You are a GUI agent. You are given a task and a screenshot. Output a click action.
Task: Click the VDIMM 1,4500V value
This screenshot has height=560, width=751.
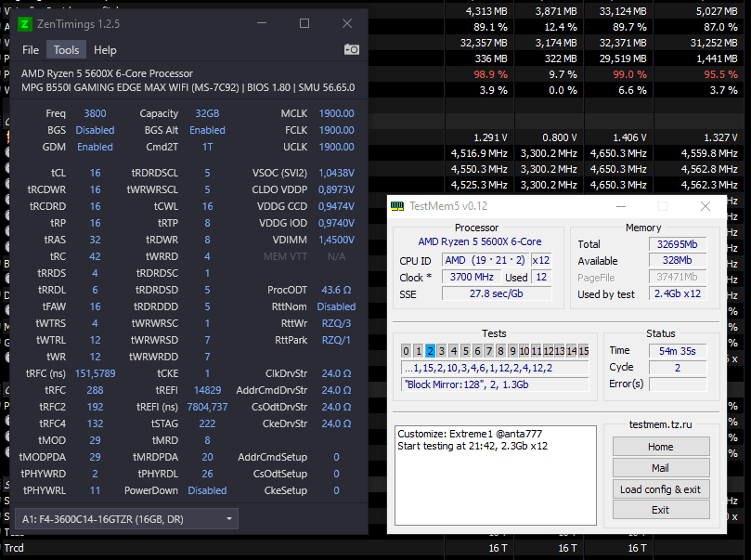[x=336, y=240]
